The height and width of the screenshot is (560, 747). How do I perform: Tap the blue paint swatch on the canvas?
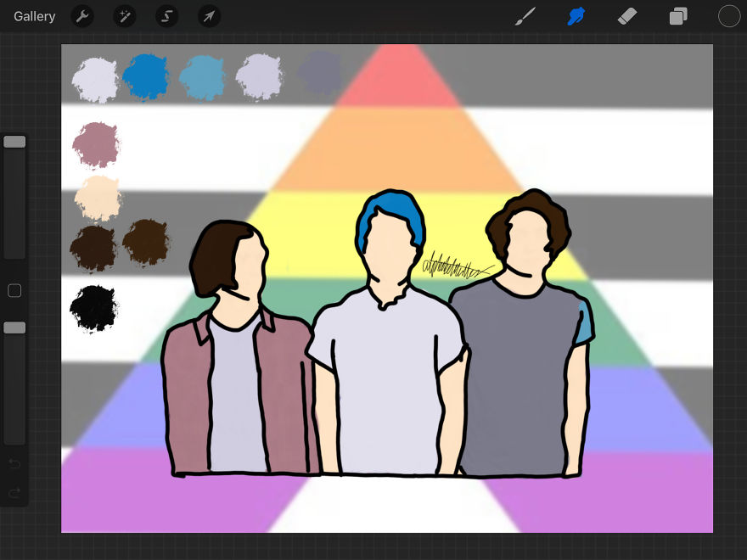pyautogui.click(x=146, y=76)
